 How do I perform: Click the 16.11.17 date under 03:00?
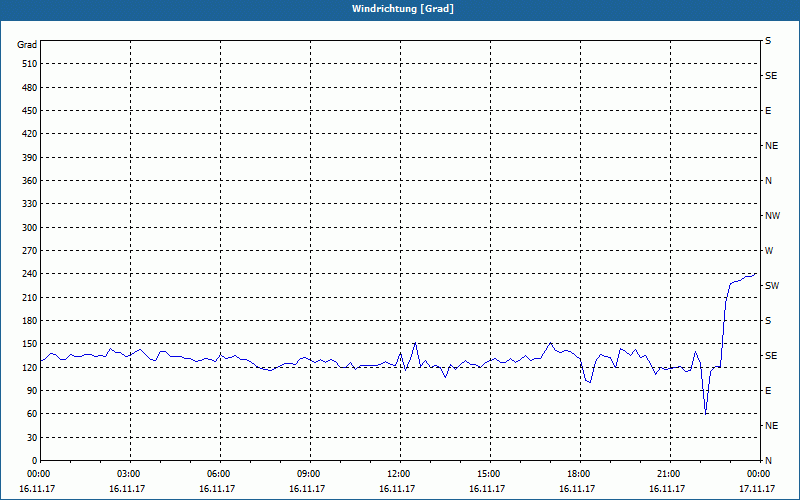(x=127, y=489)
